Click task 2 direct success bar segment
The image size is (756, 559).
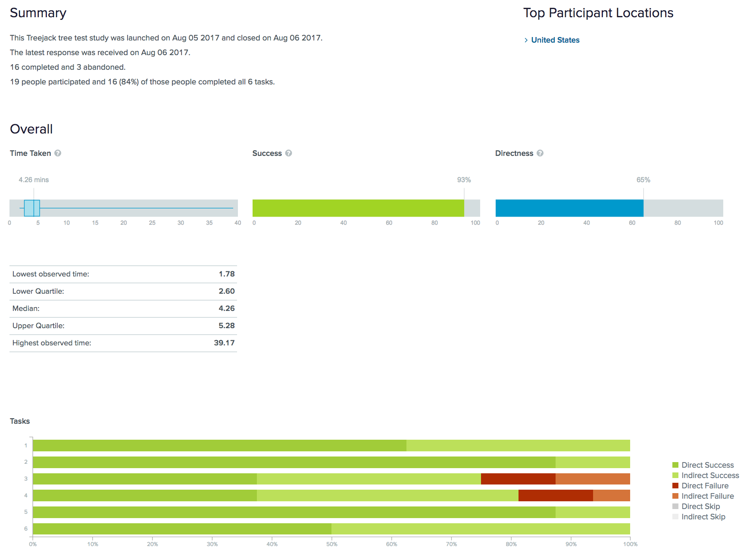(294, 462)
